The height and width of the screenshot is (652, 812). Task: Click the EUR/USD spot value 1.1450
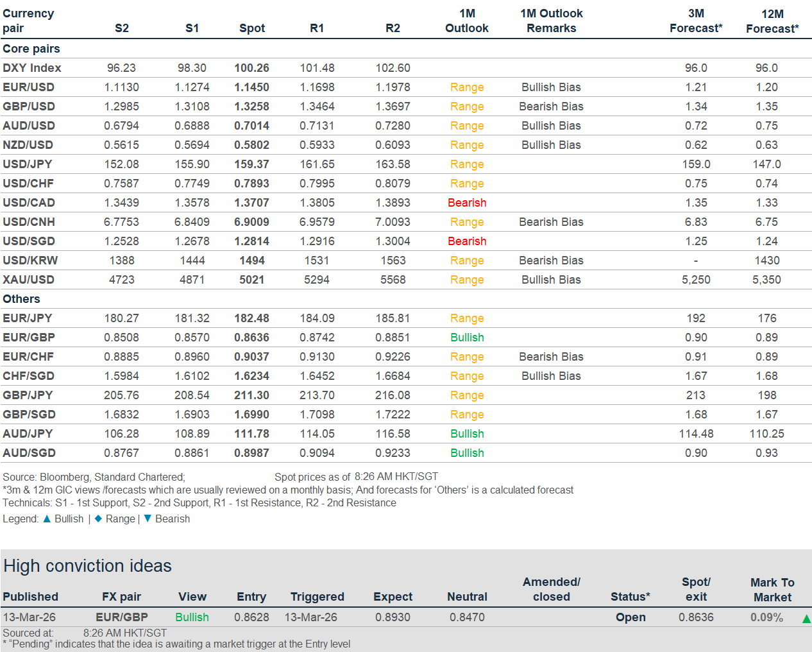click(x=251, y=87)
